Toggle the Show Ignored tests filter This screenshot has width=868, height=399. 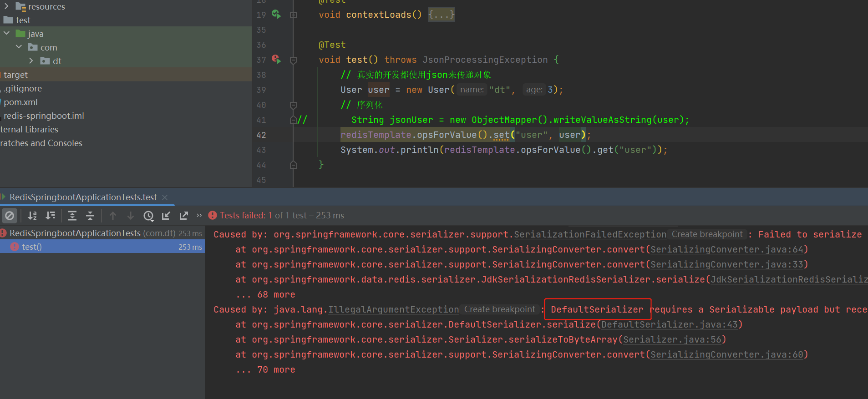click(10, 216)
